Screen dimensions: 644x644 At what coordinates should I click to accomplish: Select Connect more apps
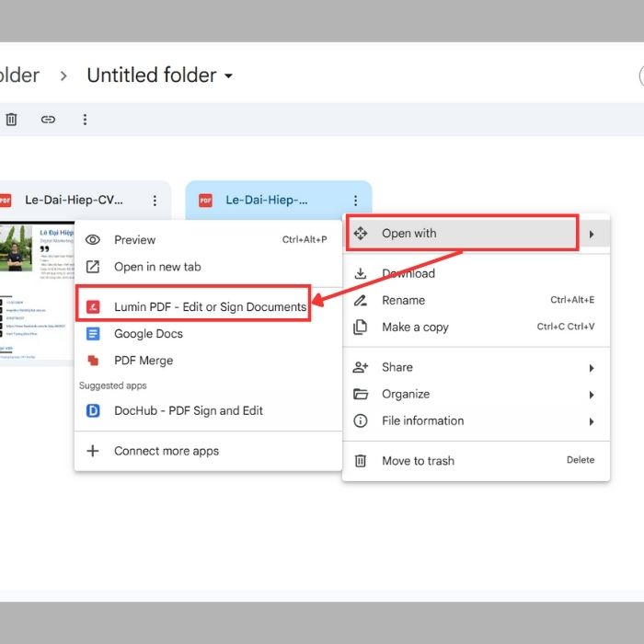(x=208, y=451)
